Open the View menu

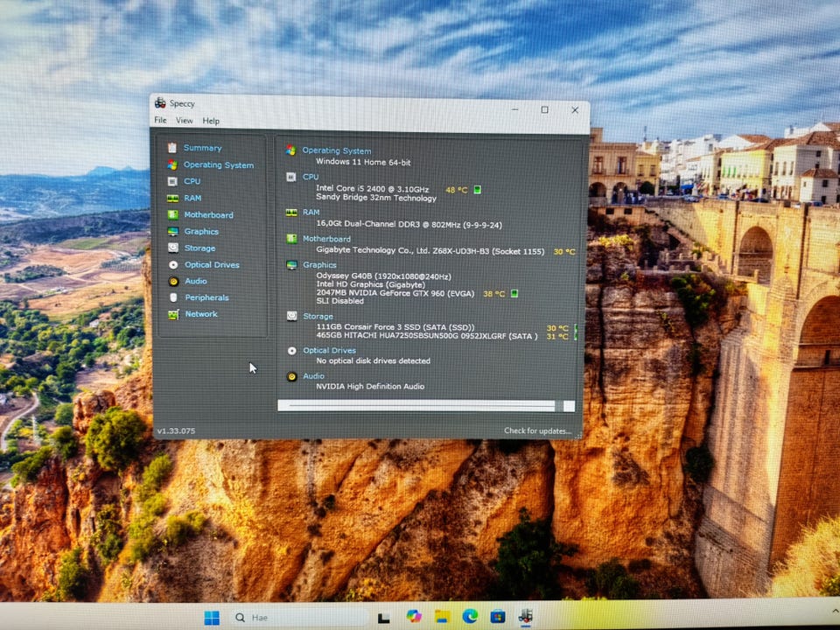[x=185, y=121]
